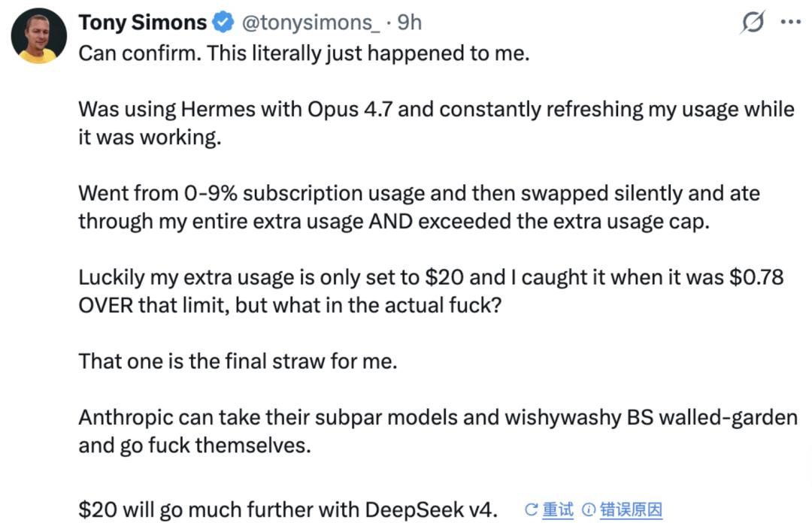This screenshot has width=812, height=523.
Task: Click the 9h post timestamp
Action: click(409, 23)
